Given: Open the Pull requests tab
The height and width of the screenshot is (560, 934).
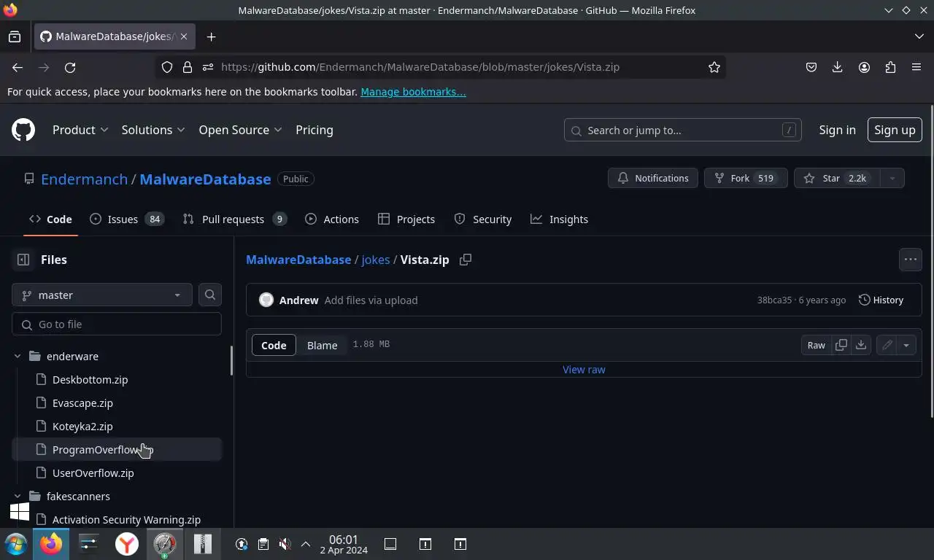Looking at the screenshot, I should pos(234,219).
